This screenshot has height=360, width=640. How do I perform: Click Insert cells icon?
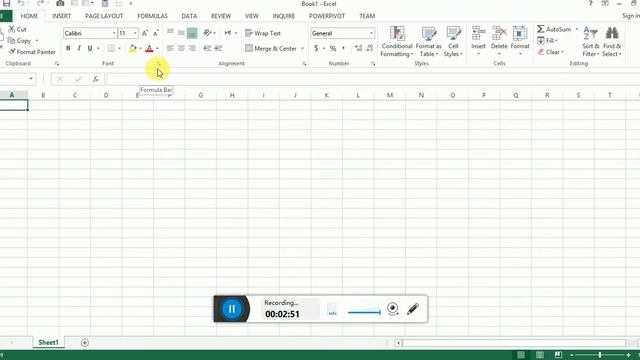coord(478,33)
